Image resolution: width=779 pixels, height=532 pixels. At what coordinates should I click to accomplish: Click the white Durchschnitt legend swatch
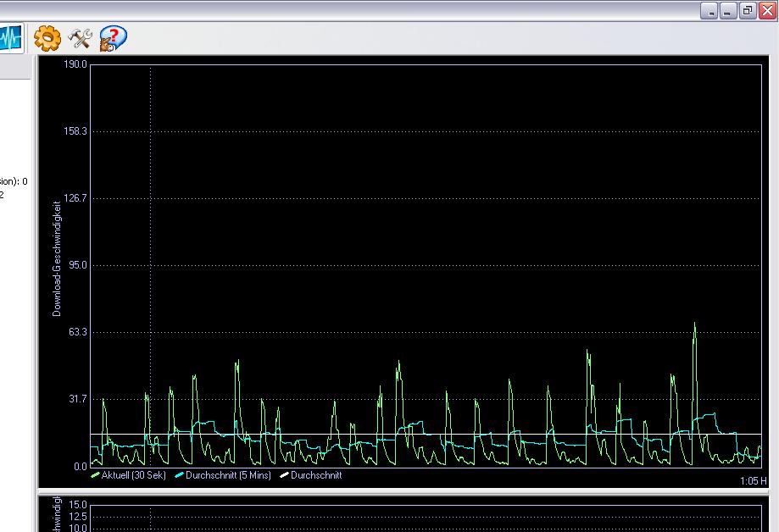[x=284, y=476]
